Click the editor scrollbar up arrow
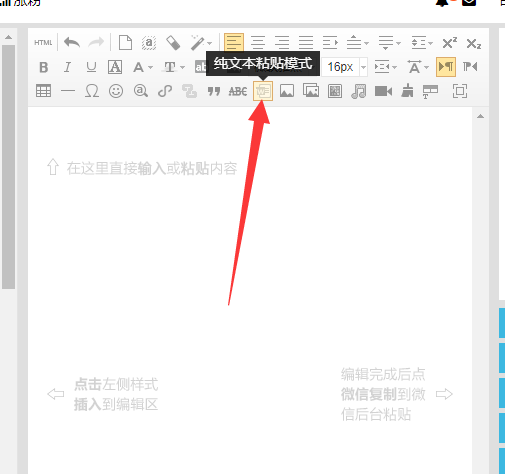 [x=480, y=116]
